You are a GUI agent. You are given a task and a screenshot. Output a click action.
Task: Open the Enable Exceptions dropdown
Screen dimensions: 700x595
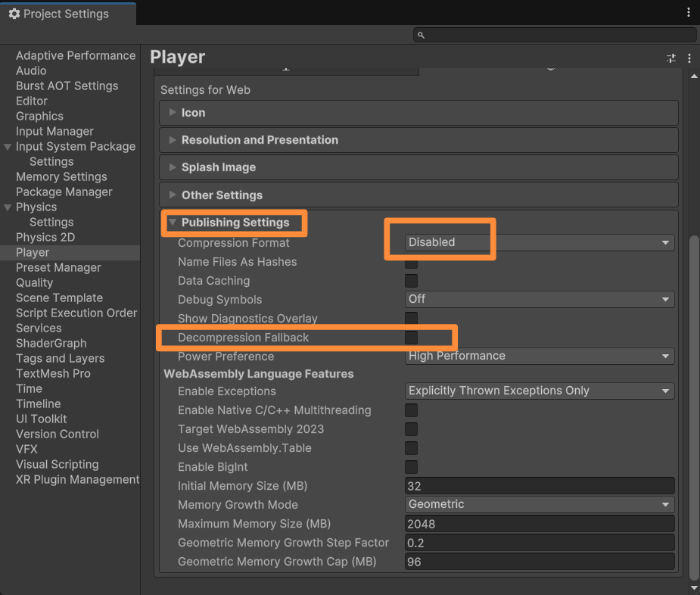coord(540,391)
